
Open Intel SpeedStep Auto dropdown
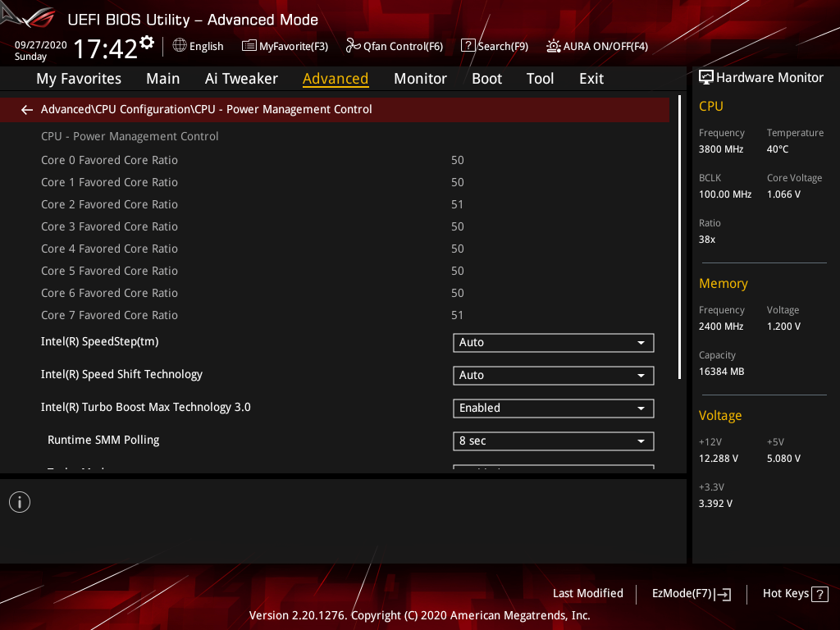pos(554,343)
